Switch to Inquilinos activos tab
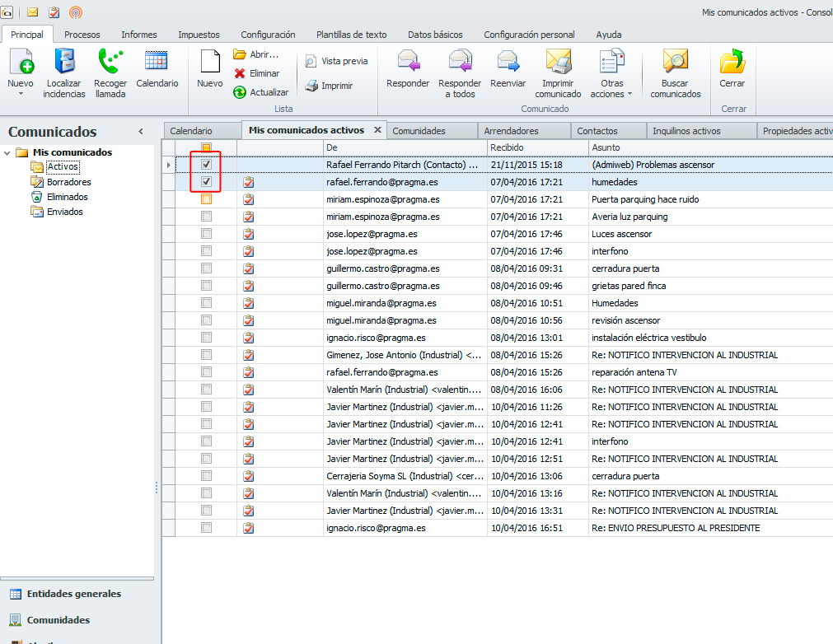This screenshot has height=644, width=833. click(700, 131)
